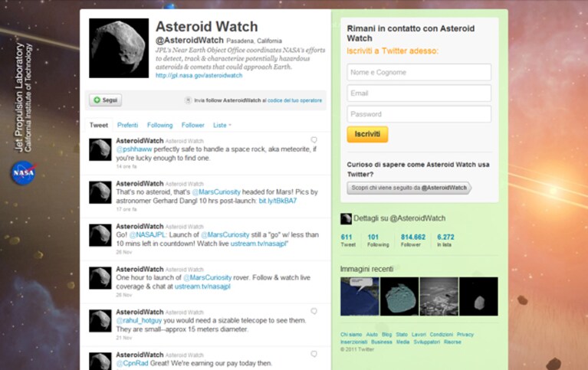588x370 pixels.
Task: Click the small avatar beside Dettagli su @AsteroidWatch
Action: tap(346, 218)
